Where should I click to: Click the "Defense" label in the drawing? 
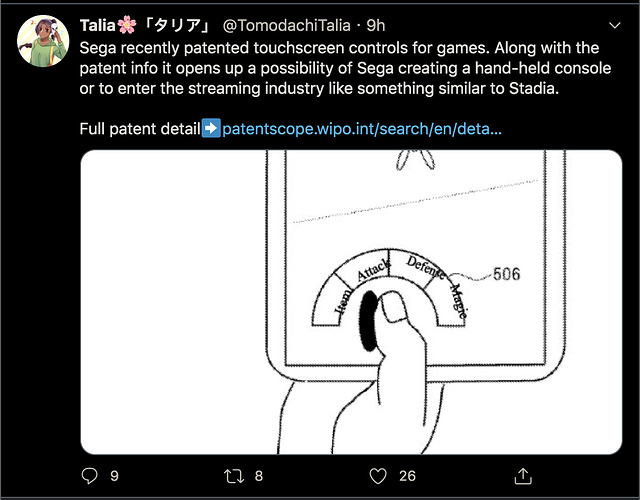(426, 266)
